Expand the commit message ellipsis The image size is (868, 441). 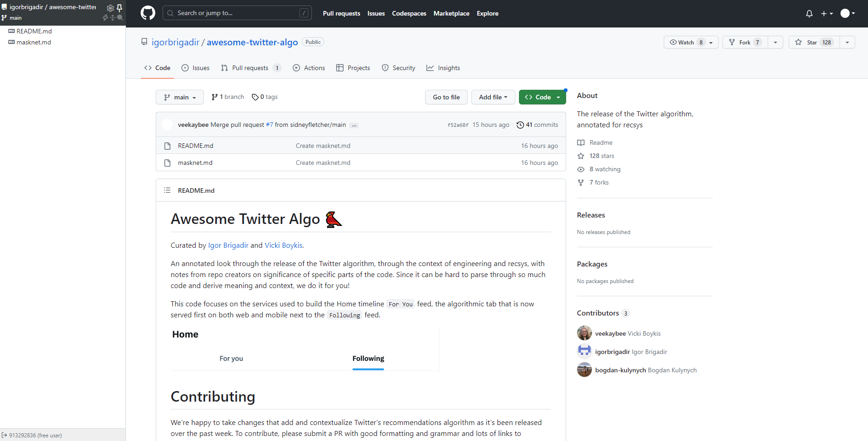(x=354, y=125)
